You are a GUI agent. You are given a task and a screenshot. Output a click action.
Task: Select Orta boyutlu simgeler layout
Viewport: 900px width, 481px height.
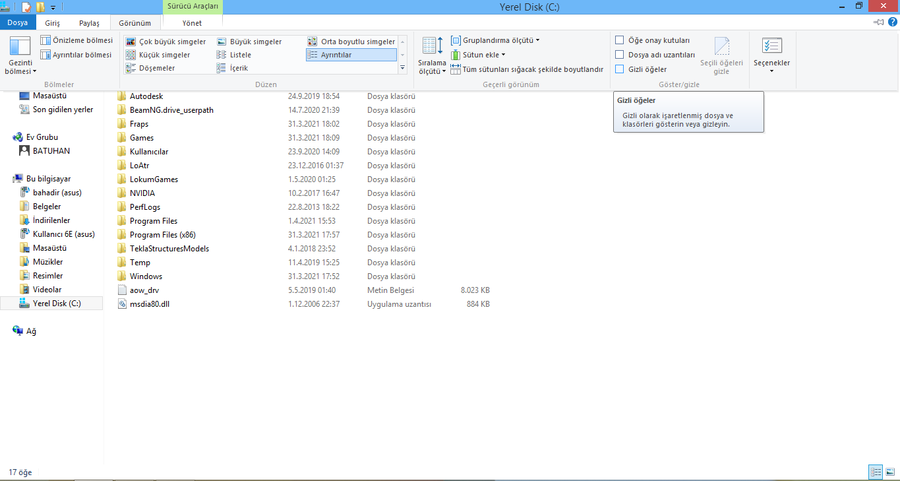pyautogui.click(x=351, y=42)
